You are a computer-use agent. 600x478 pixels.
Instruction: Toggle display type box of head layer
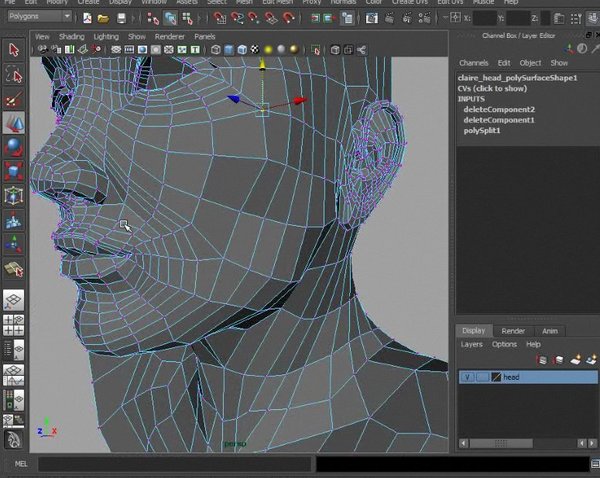(482, 377)
